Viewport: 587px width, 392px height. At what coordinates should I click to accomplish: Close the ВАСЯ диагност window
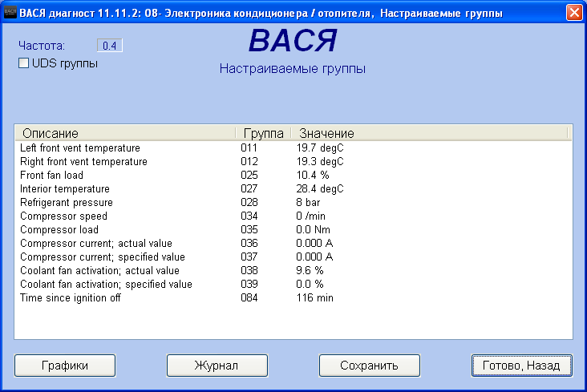(x=573, y=13)
